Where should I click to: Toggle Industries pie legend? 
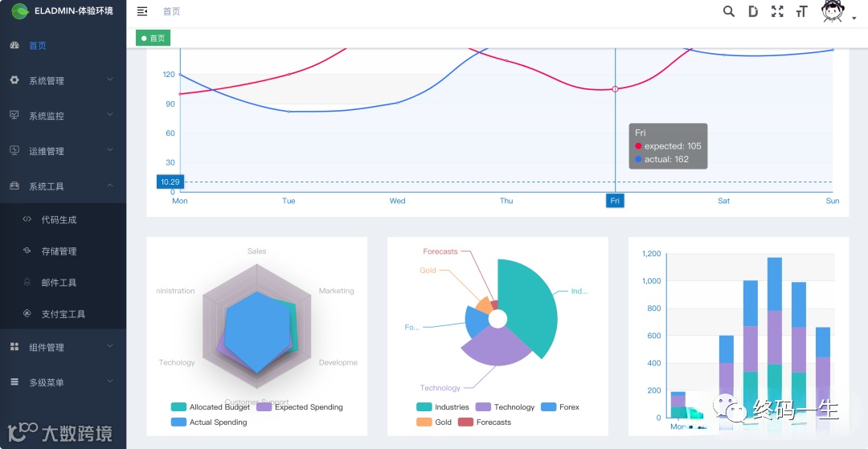pos(443,407)
